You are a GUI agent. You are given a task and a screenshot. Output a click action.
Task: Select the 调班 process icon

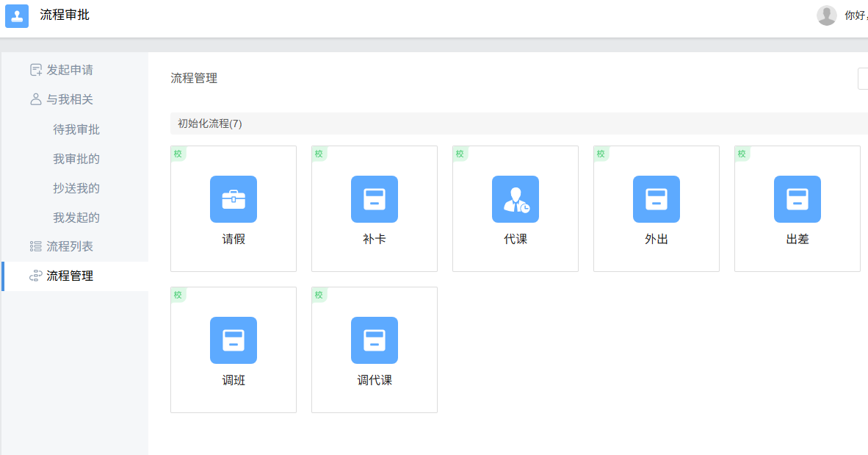[234, 340]
